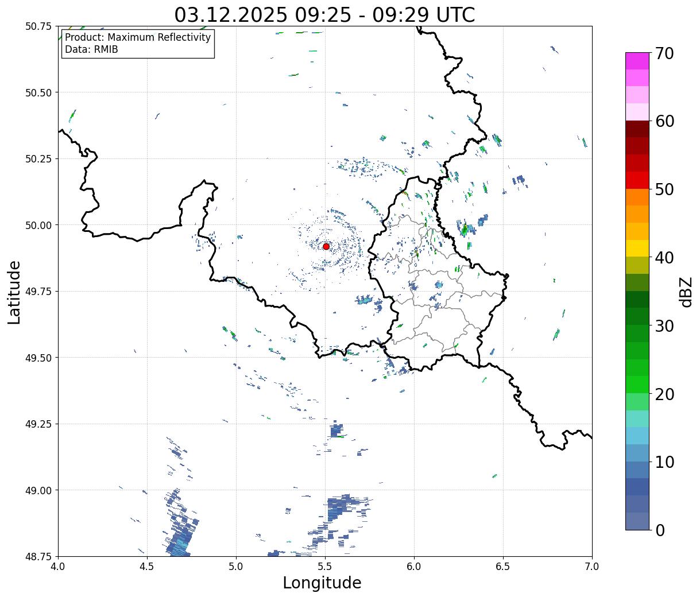Screen dimensions: 700x597
Task: Click the longitude tick label 6.0
Action: (x=414, y=567)
